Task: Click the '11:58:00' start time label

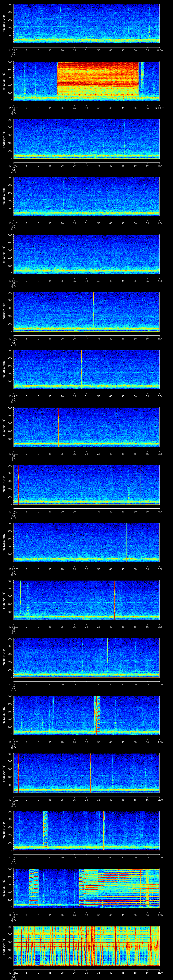Action: click(13, 50)
